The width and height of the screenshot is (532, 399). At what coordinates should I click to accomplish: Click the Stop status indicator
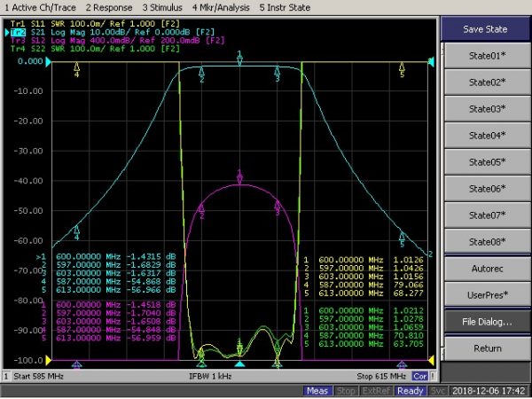[x=346, y=391]
